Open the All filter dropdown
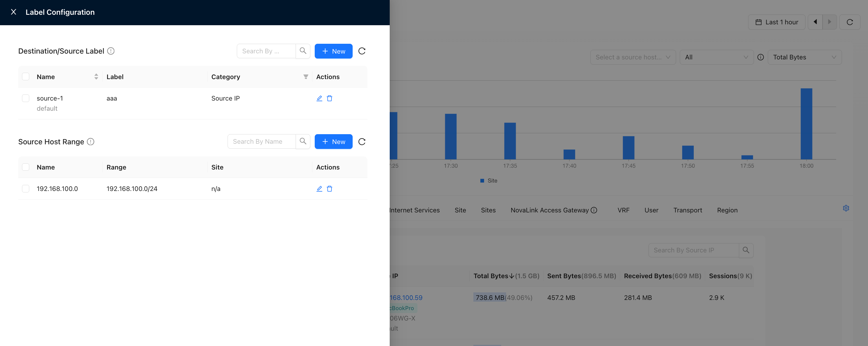868x346 pixels. coord(717,57)
